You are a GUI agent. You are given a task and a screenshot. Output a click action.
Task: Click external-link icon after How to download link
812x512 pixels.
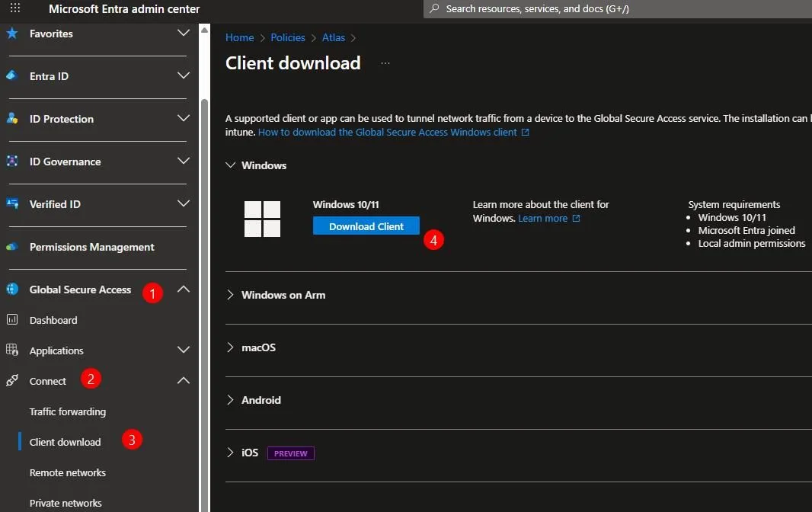525,132
